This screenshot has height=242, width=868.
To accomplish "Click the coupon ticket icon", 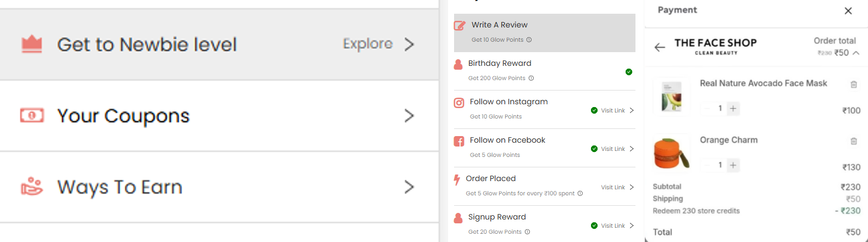I will [32, 115].
